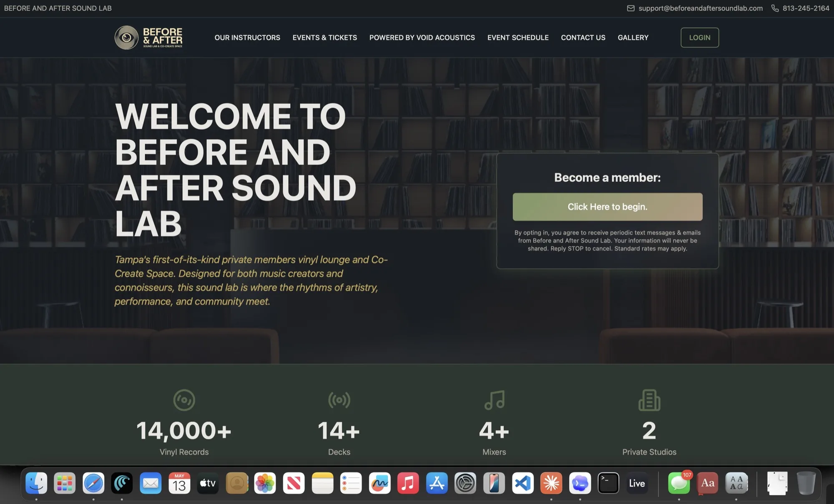The height and width of the screenshot is (504, 834).
Task: Open Messages with 107 badge
Action: pyautogui.click(x=679, y=483)
